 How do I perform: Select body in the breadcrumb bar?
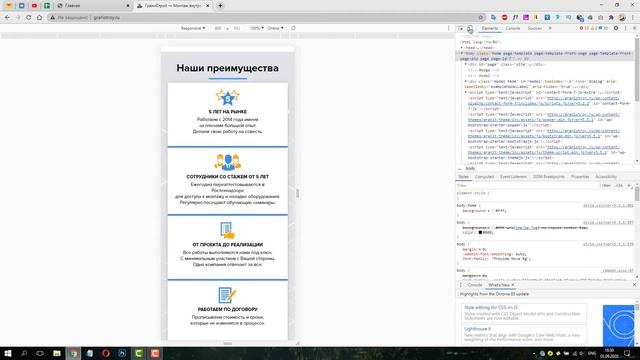coord(470,169)
